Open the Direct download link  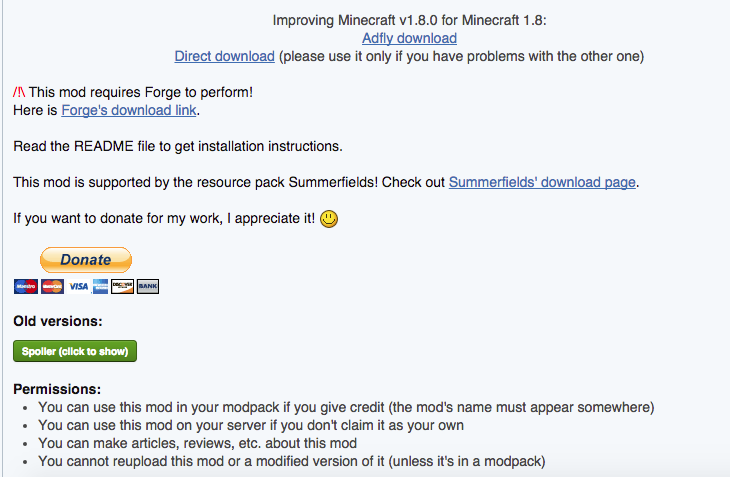(x=224, y=56)
